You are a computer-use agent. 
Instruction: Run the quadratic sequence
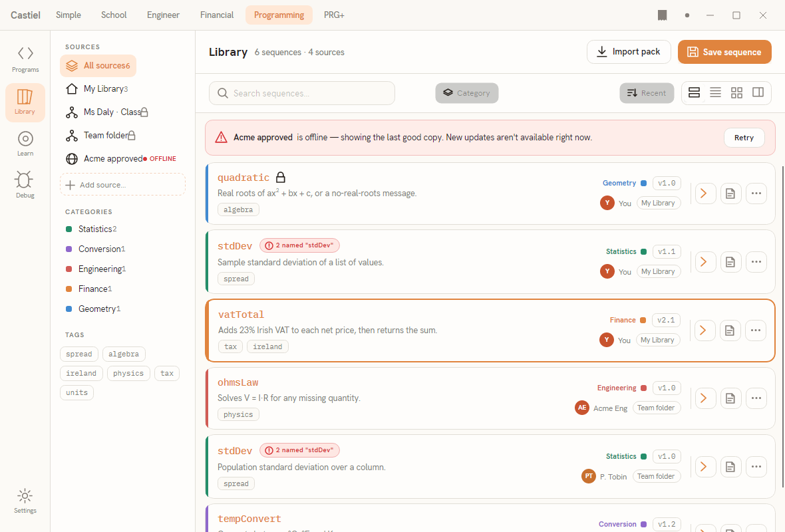[x=705, y=193]
